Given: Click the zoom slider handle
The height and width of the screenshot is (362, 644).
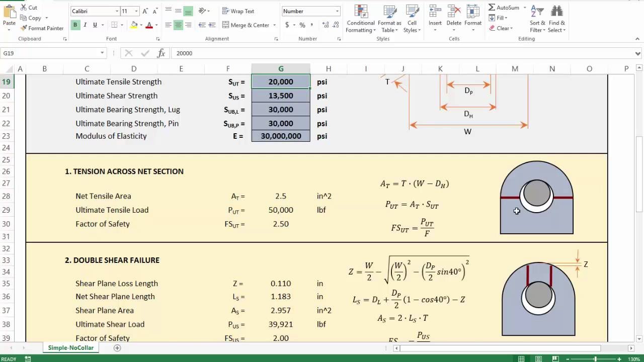Looking at the screenshot, I should pyautogui.click(x=596, y=358).
